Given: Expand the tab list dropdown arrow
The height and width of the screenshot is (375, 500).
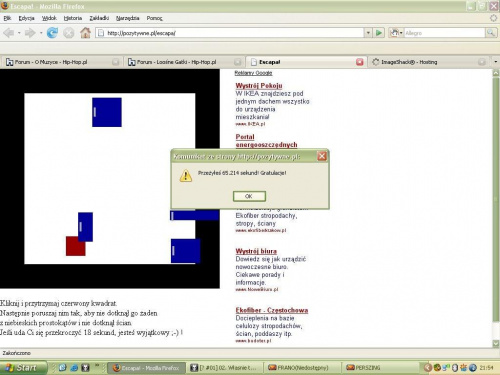Looking at the screenshot, I should click(x=496, y=62).
